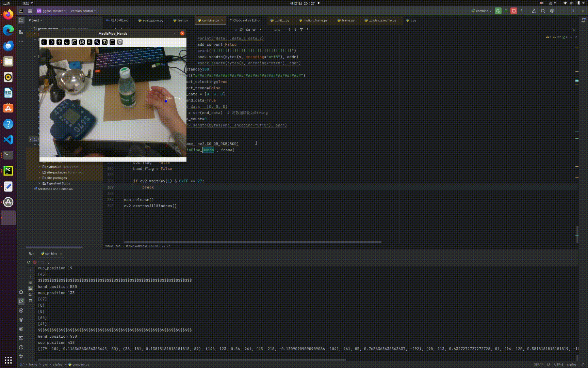Open the Python Packages layers icon
The image size is (588, 368).
(x=21, y=320)
